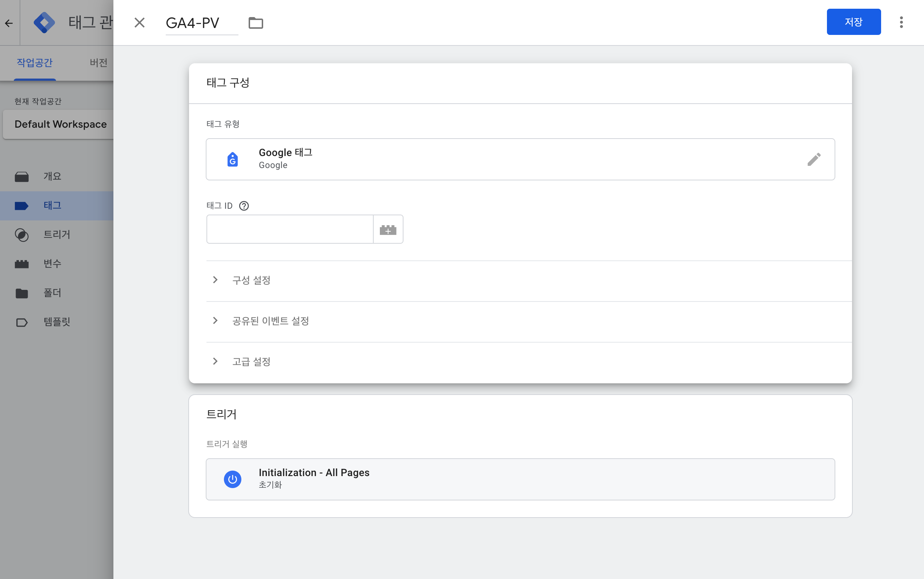Viewport: 924px width, 579px height.
Task: Open 변수 in the sidebar
Action: pos(57,263)
